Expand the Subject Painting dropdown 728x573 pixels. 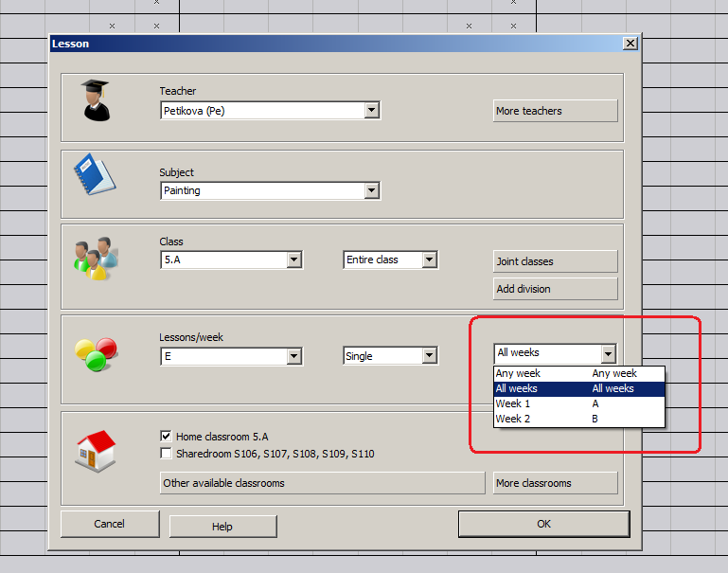[372, 190]
